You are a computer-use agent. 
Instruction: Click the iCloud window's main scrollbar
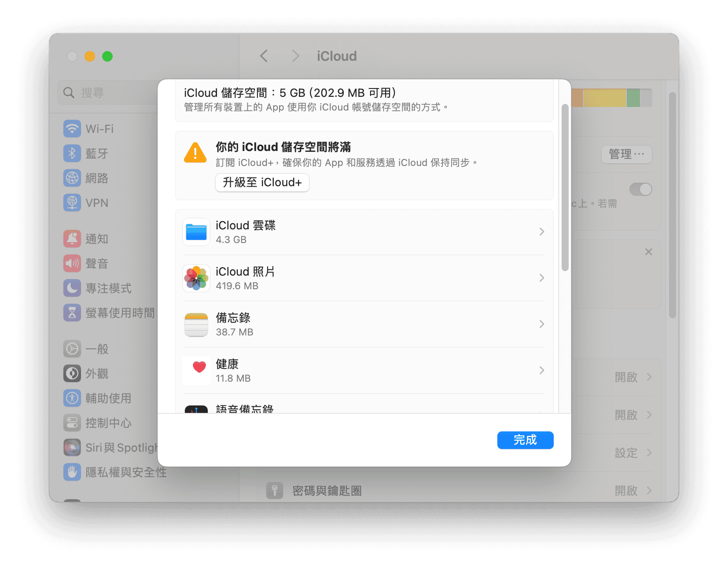(x=672, y=205)
